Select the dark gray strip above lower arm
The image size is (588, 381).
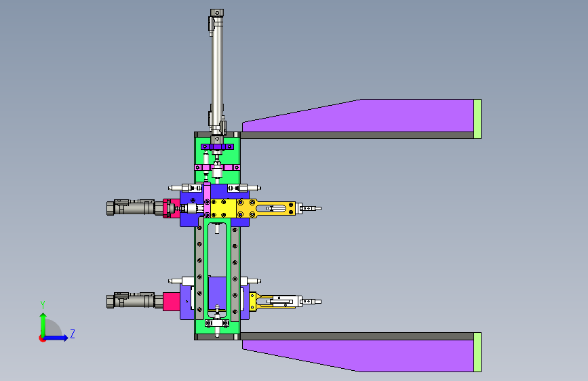[357, 336]
